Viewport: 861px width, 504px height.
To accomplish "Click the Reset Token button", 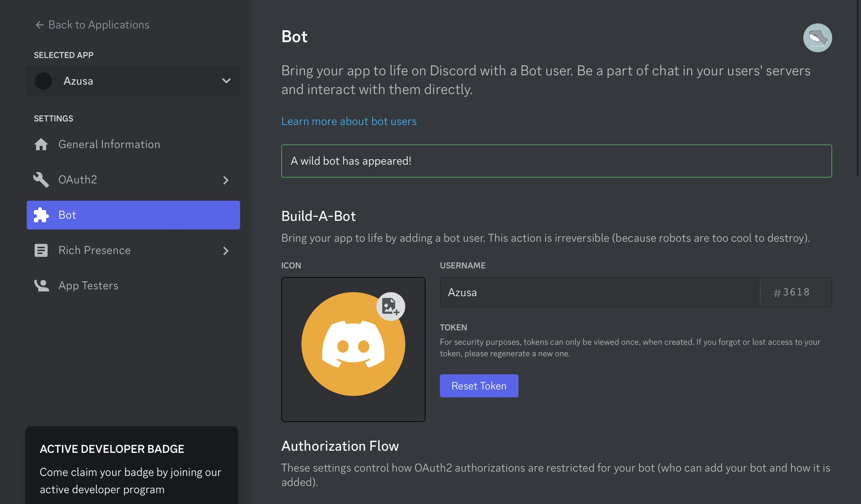I will coord(479,386).
